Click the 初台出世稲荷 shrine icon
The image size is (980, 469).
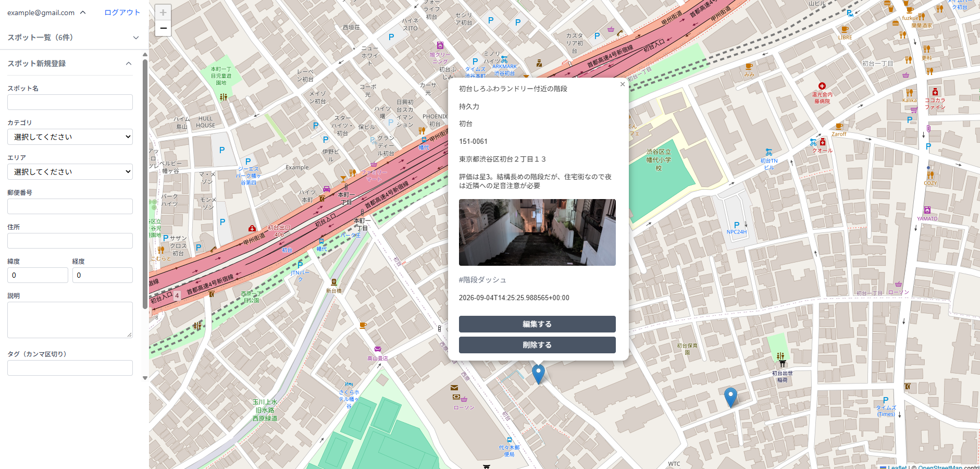coord(783,364)
